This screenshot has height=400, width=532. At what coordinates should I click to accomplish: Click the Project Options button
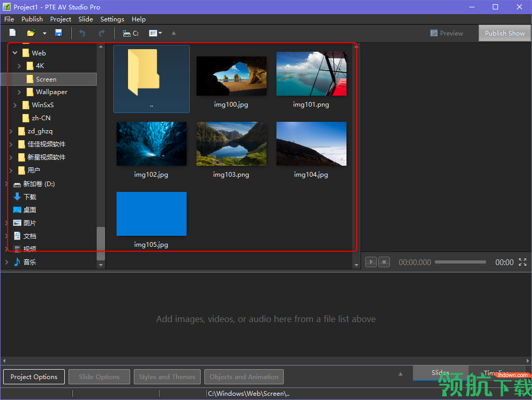coord(34,376)
